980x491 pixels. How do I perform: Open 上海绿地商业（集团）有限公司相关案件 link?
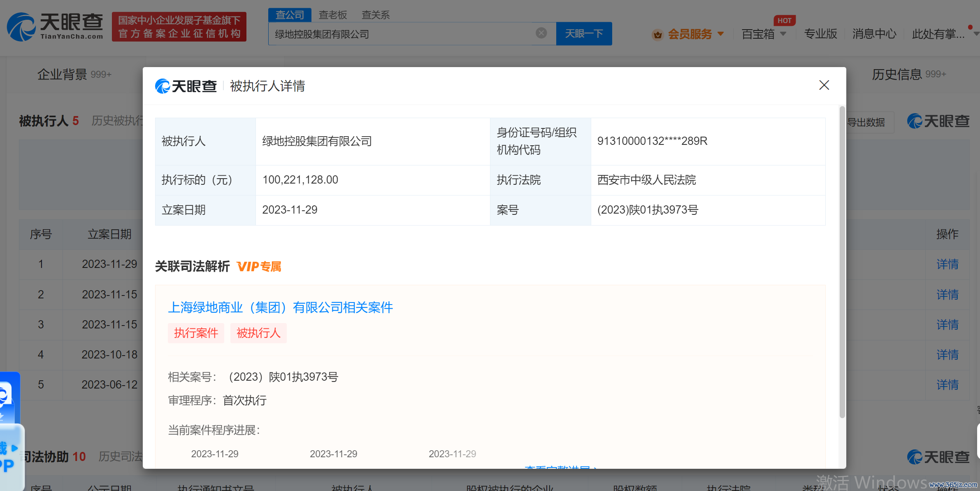pyautogui.click(x=280, y=307)
